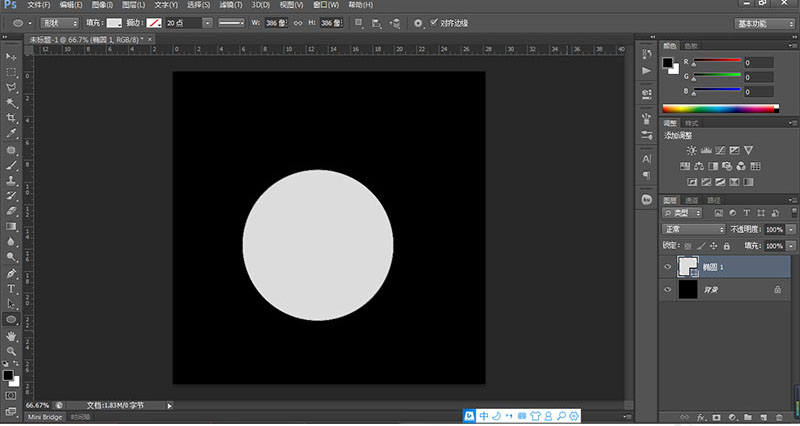Click the W width input field
The height and width of the screenshot is (426, 800).
tap(275, 22)
